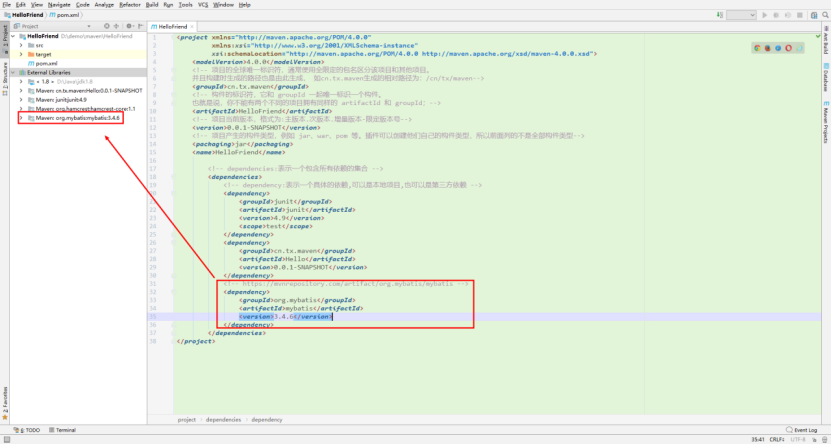The image size is (831, 445).
Task: Expand the src folder in project tree
Action: pos(21,45)
